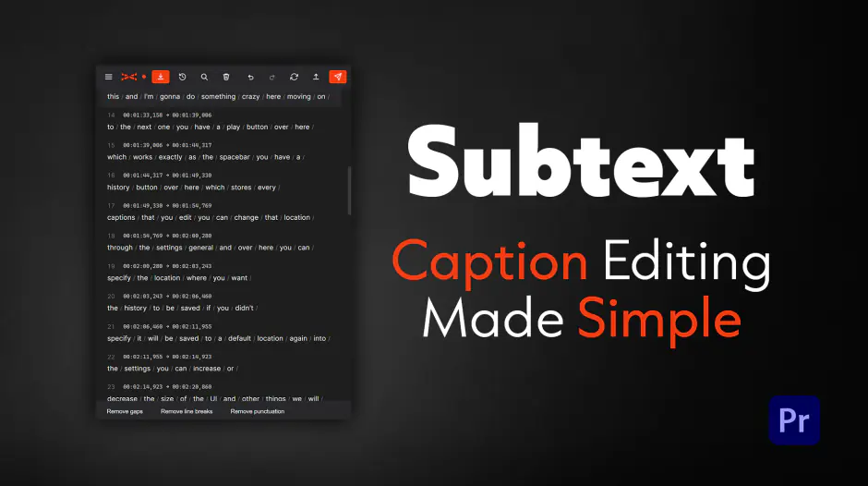This screenshot has width=868, height=486.
Task: Click the trash delete icon
Action: 226,77
